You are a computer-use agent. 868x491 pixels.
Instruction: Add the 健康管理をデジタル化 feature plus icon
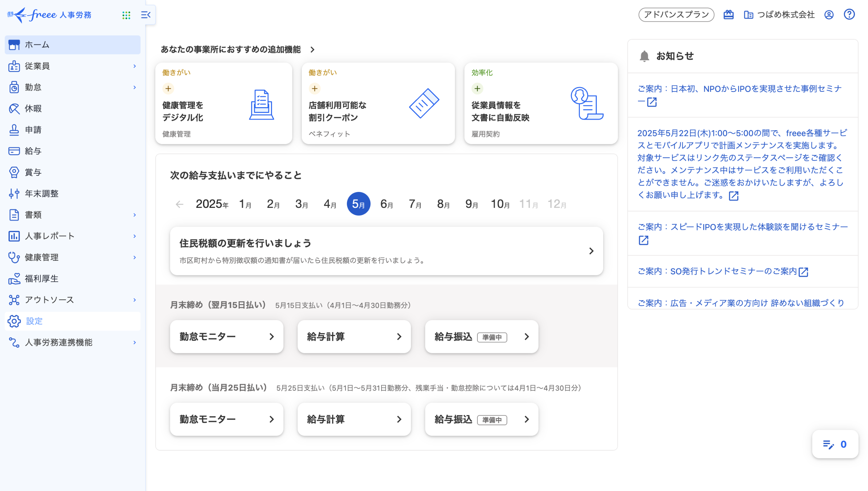tap(168, 89)
